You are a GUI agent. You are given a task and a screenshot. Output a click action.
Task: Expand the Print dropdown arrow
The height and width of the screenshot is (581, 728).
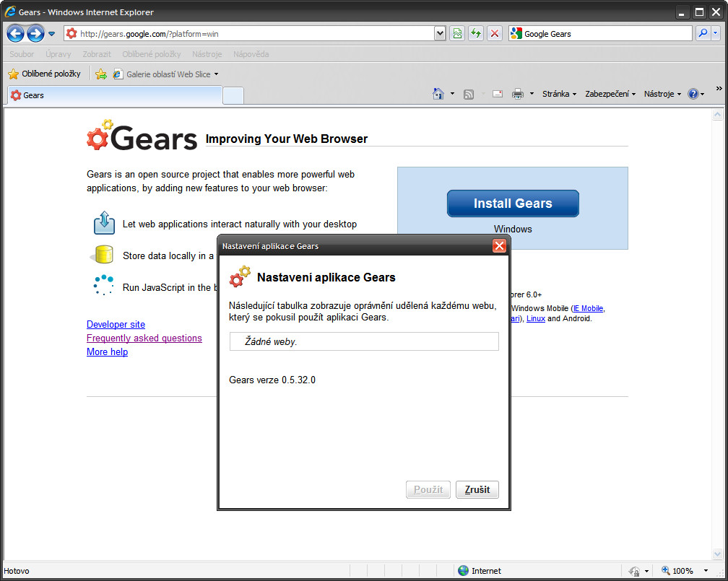point(532,94)
